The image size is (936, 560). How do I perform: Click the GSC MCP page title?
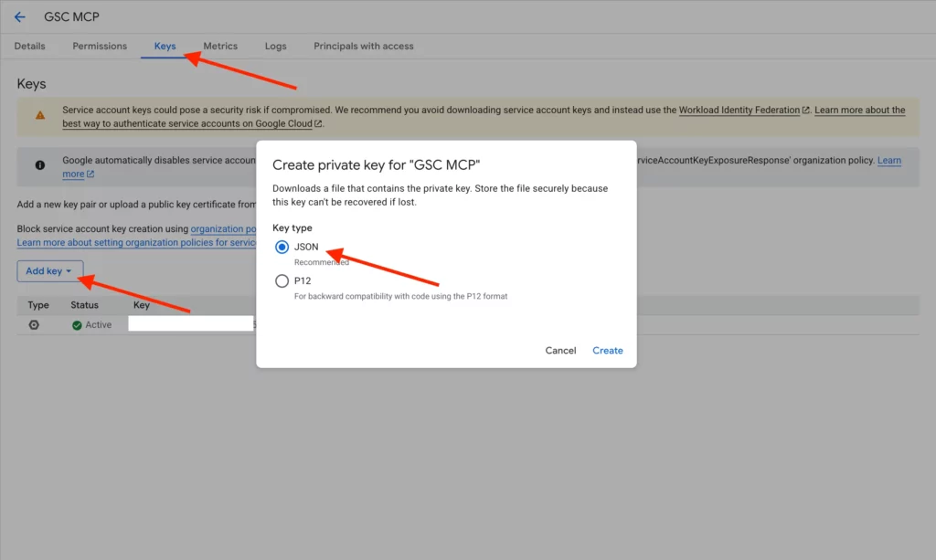71,17
